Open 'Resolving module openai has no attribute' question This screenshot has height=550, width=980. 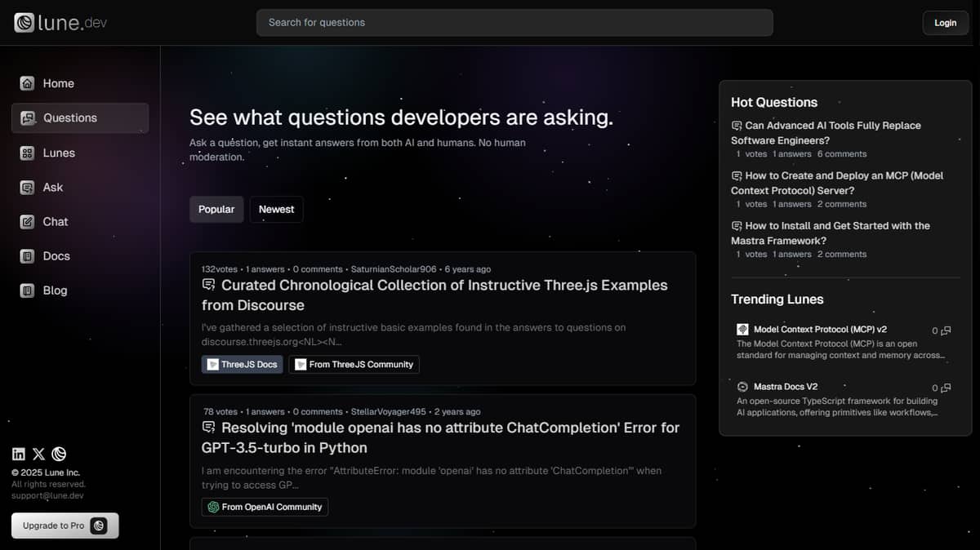[440, 437]
